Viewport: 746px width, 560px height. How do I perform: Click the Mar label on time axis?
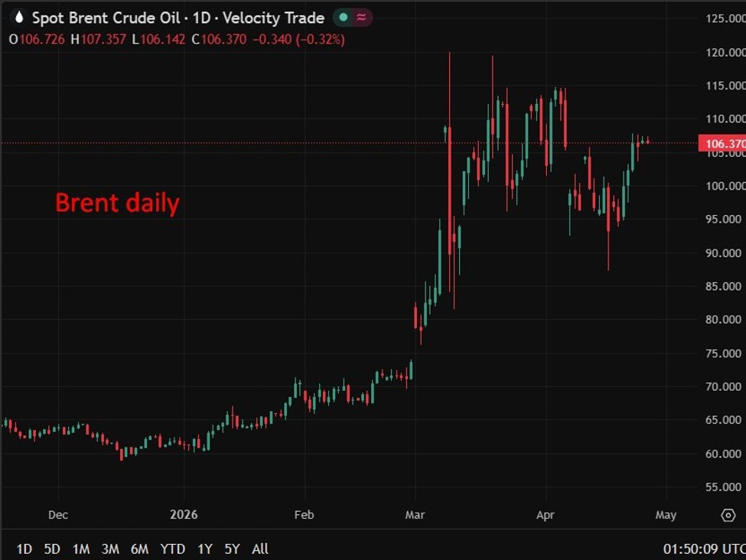[415, 515]
